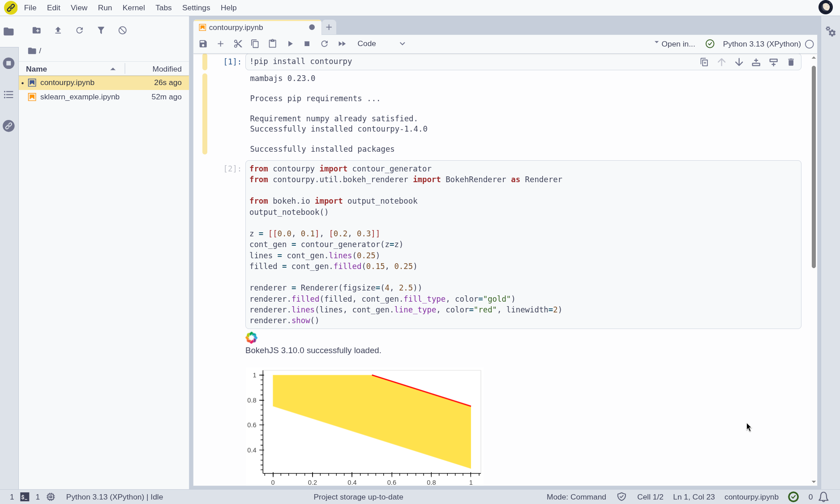
Task: Interrupt the kernel with stop icon
Action: [x=307, y=44]
